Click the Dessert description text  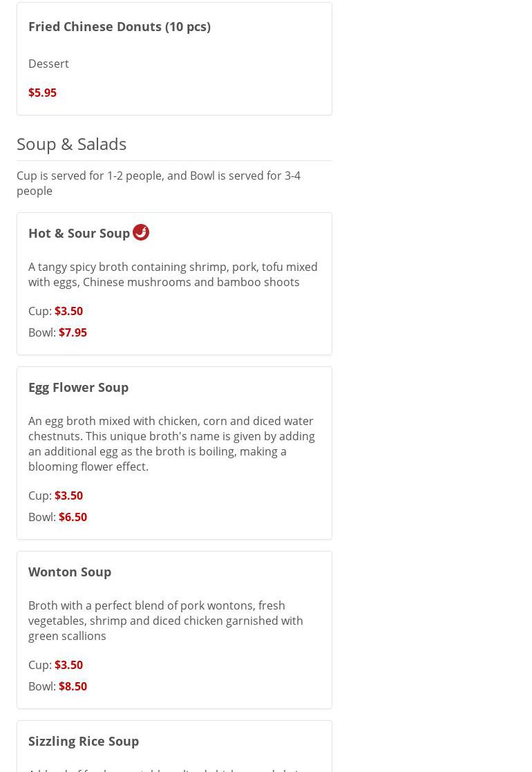click(x=48, y=64)
